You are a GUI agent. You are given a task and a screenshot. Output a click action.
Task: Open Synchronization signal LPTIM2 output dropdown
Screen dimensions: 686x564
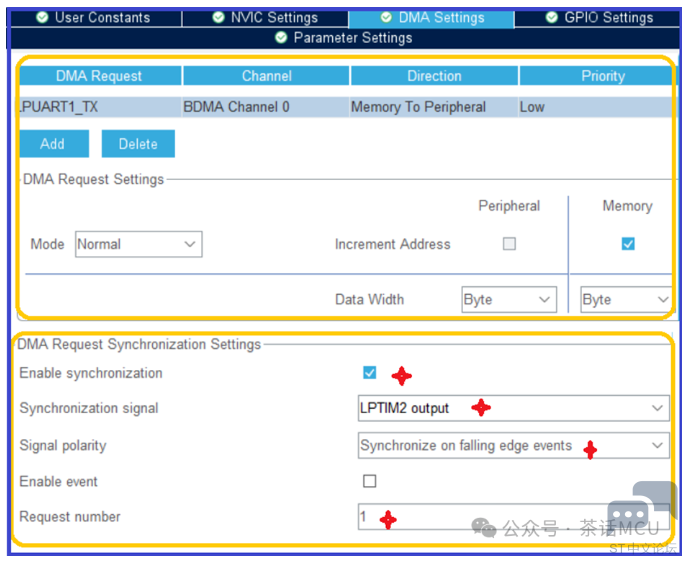coord(513,408)
